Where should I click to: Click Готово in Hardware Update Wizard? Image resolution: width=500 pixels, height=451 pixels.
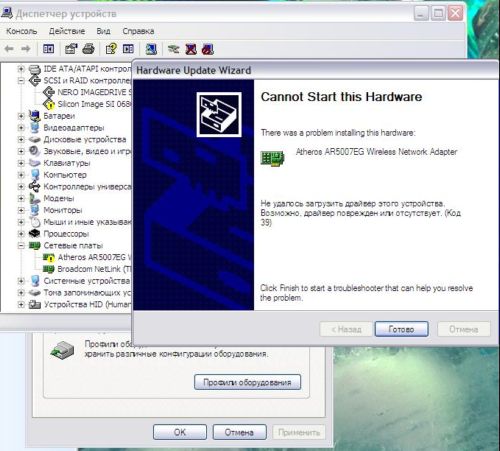coord(401,329)
